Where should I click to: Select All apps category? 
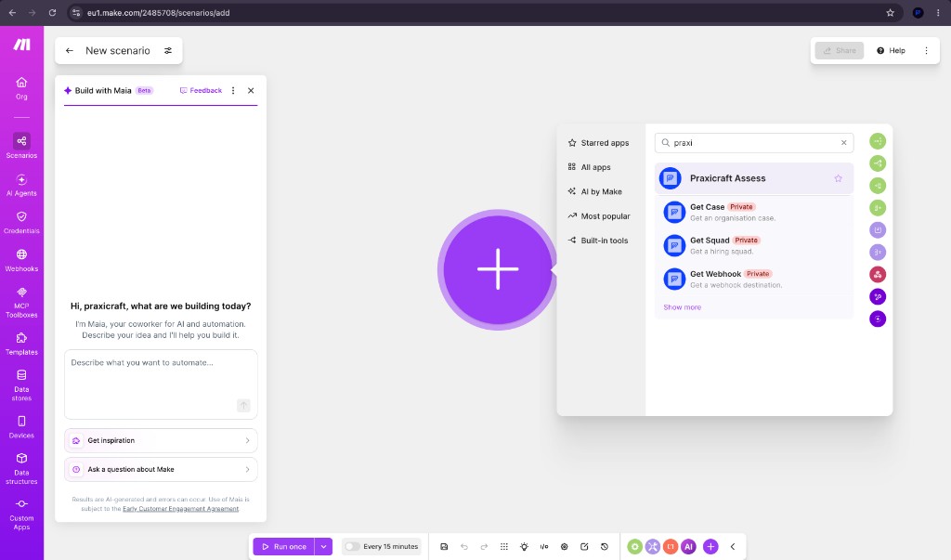[x=589, y=167]
